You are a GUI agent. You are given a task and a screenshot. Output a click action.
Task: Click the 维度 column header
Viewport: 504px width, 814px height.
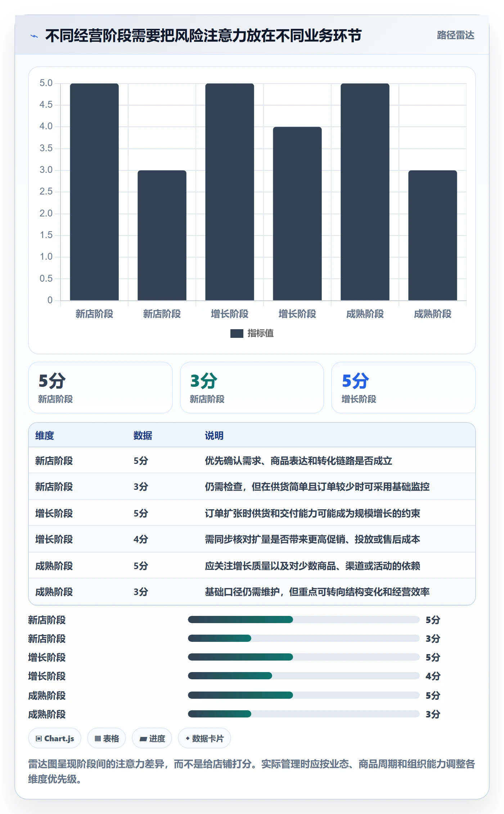(45, 435)
